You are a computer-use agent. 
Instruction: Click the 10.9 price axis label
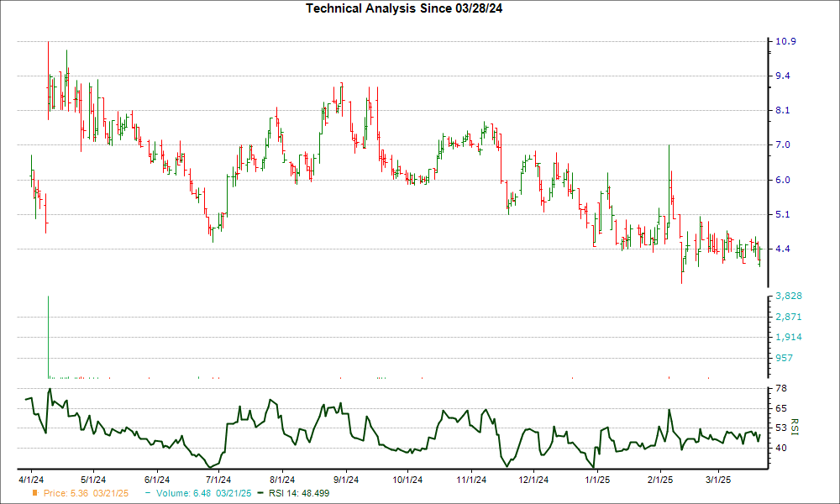[786, 42]
